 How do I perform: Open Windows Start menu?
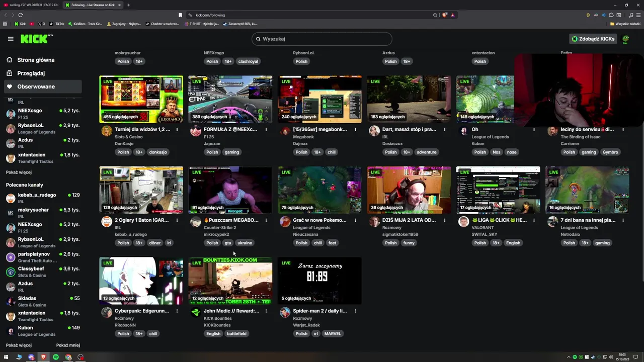(6, 357)
